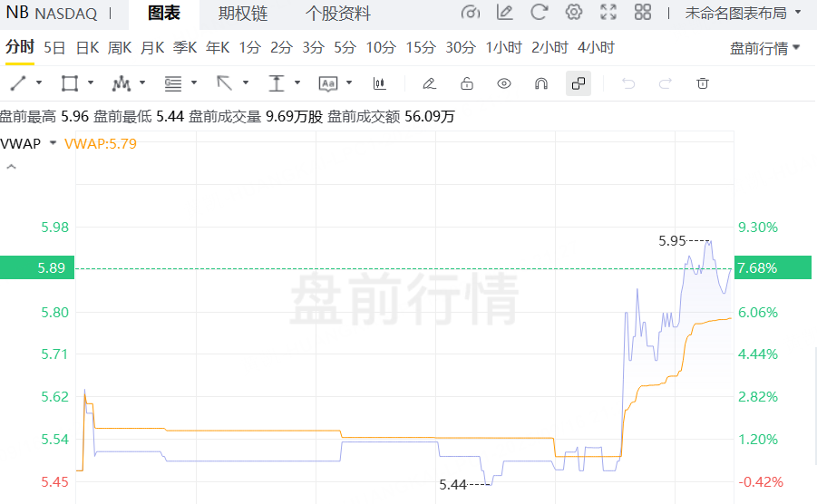Open the multi-chart grid layout icon
The image size is (817, 504).
643,13
